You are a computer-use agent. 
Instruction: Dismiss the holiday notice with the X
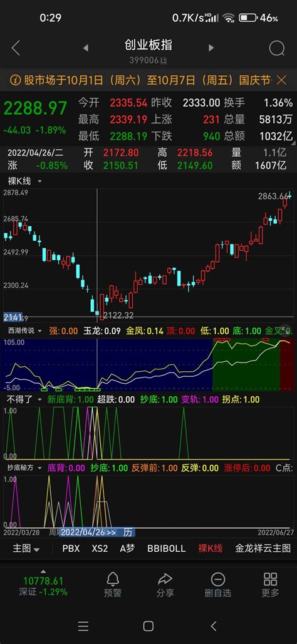(281, 80)
